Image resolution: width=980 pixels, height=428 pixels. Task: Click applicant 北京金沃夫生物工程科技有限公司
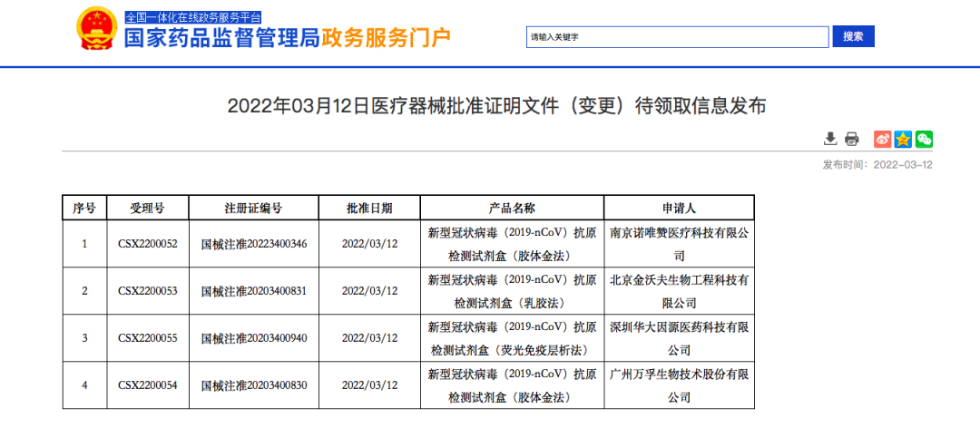tap(679, 291)
